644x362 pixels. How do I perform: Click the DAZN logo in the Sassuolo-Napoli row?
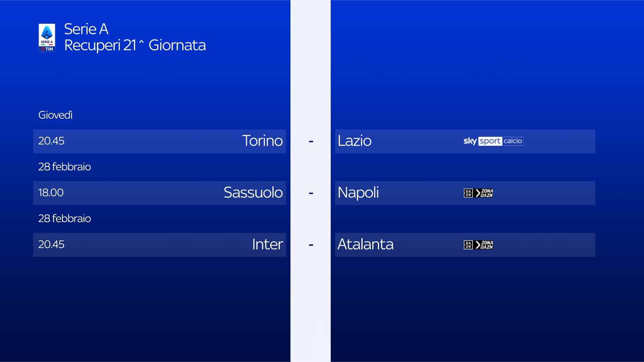click(x=468, y=193)
